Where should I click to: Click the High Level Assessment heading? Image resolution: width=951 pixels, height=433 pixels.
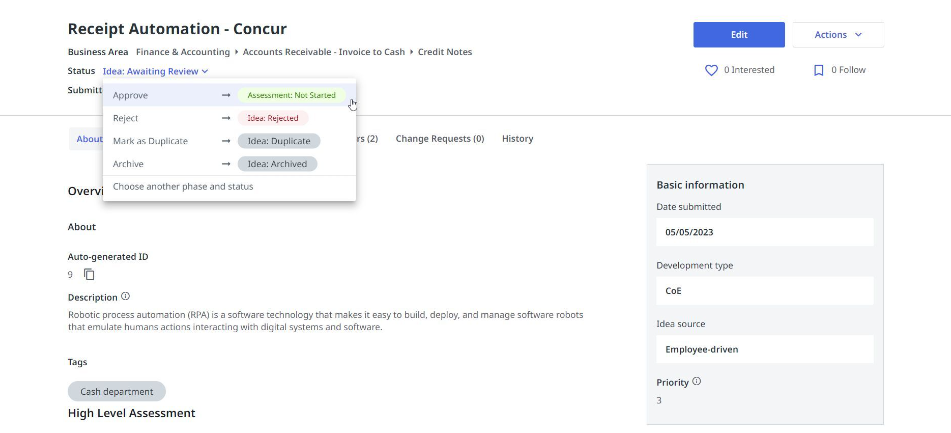point(132,413)
